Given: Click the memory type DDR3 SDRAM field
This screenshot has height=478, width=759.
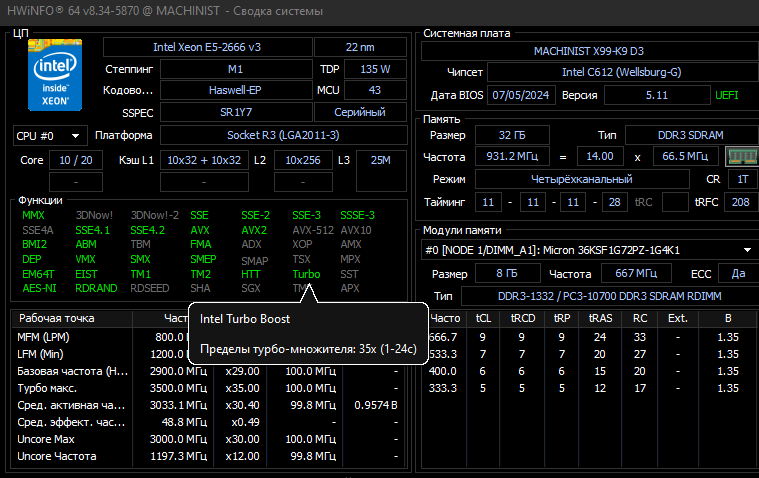Looking at the screenshot, I should (691, 135).
